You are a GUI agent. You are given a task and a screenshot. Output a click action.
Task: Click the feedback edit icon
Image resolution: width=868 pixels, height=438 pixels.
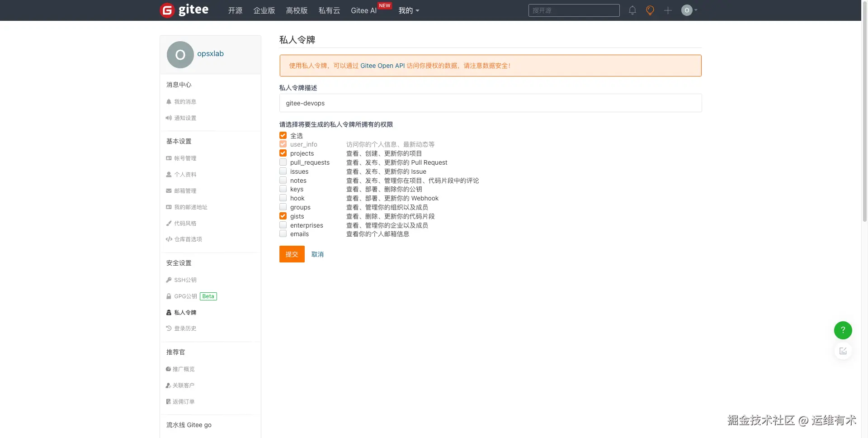click(x=843, y=351)
